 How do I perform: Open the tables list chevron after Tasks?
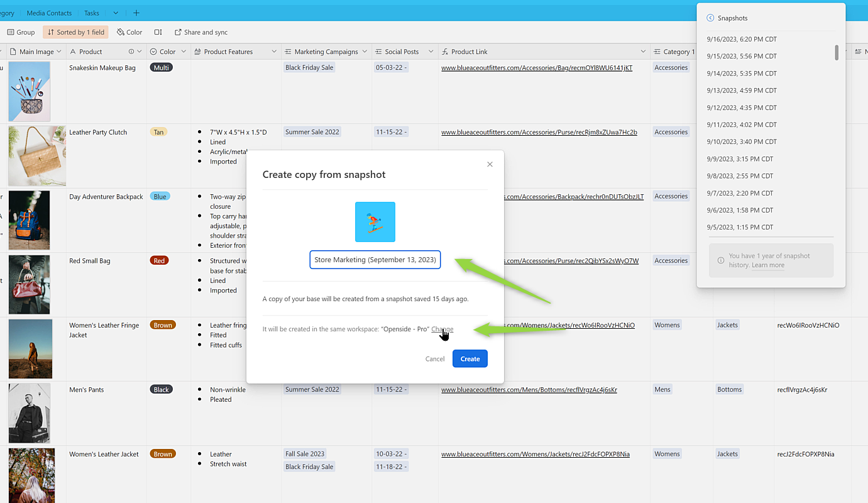pos(116,13)
